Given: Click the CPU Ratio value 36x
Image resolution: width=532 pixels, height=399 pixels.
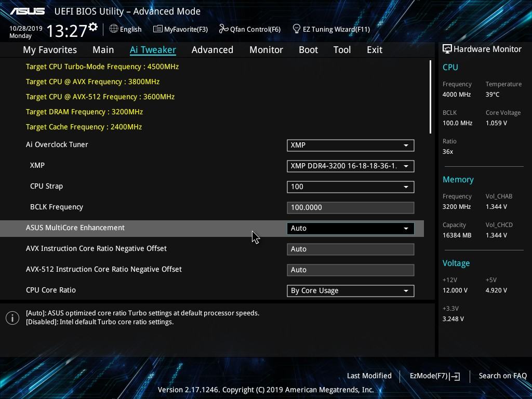Looking at the screenshot, I should (448, 151).
